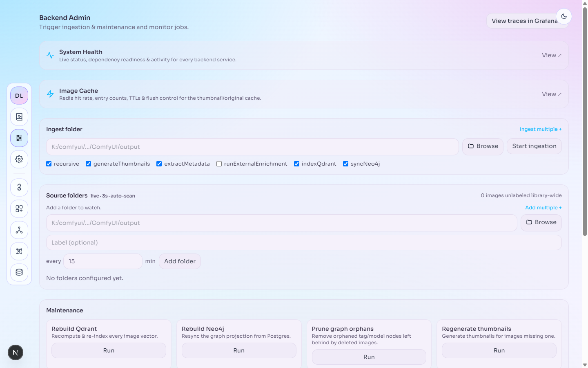Image resolution: width=588 pixels, height=368 pixels.
Task: Click the Backend Admin heading
Action: click(x=65, y=18)
